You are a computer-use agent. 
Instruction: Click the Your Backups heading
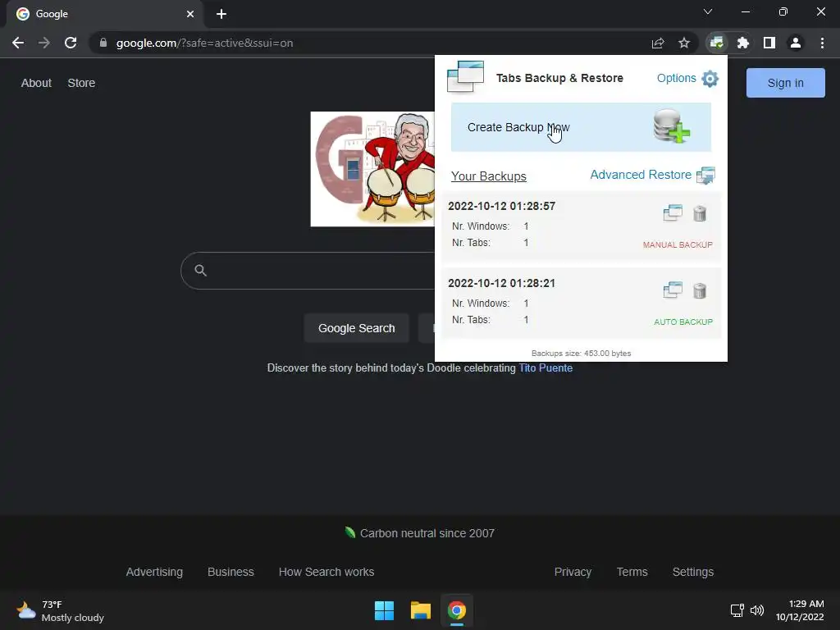489,176
